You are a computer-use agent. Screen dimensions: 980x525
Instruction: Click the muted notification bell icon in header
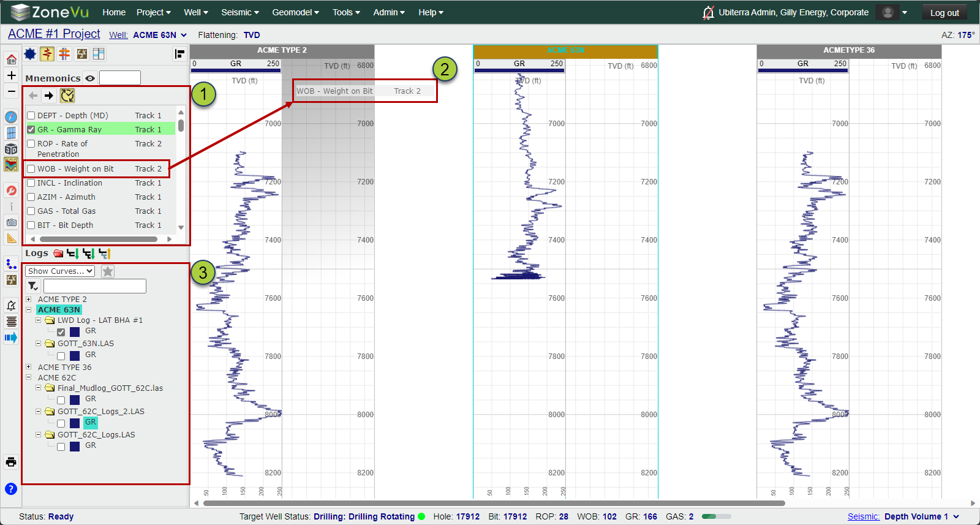coord(708,12)
